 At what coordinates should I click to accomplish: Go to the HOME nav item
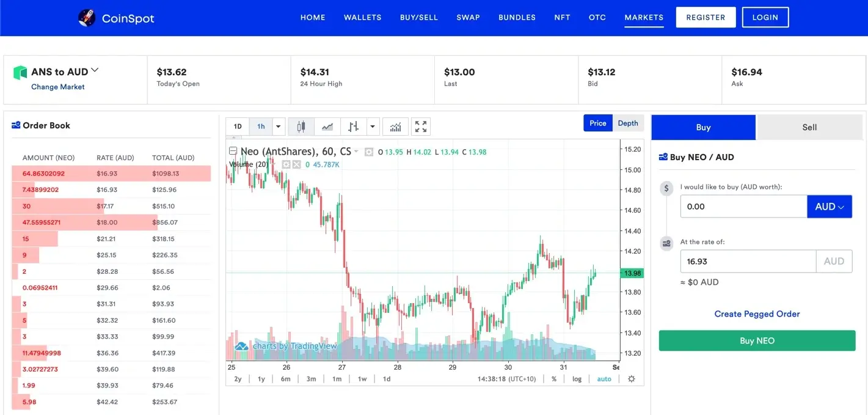click(x=313, y=17)
